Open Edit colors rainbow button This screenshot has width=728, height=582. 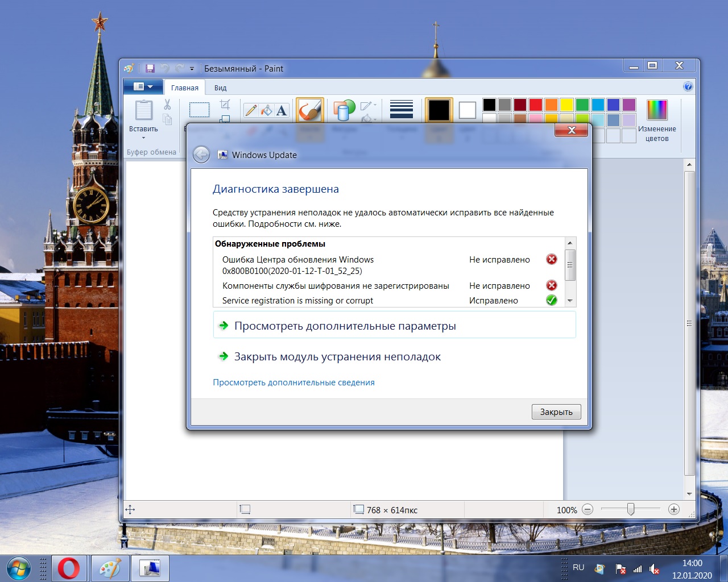657,120
